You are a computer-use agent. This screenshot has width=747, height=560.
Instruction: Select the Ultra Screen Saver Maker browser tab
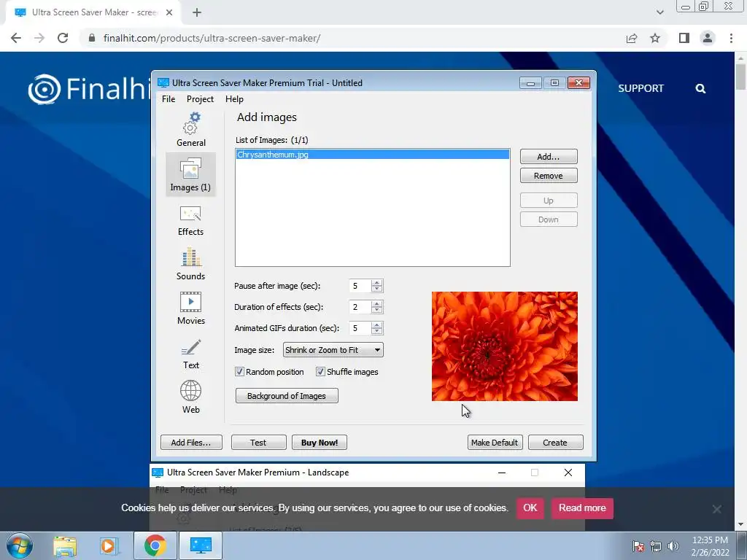[x=93, y=13]
